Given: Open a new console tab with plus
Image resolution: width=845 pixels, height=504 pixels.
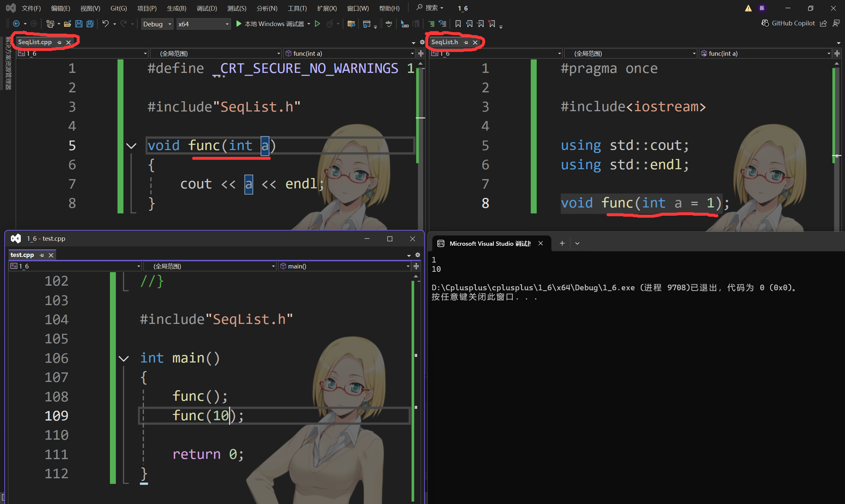Looking at the screenshot, I should point(562,243).
